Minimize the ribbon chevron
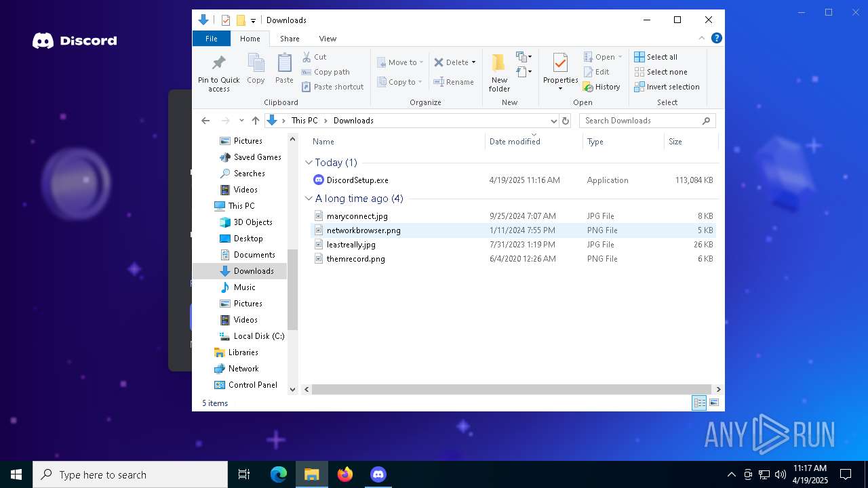The image size is (868, 488). click(x=702, y=39)
